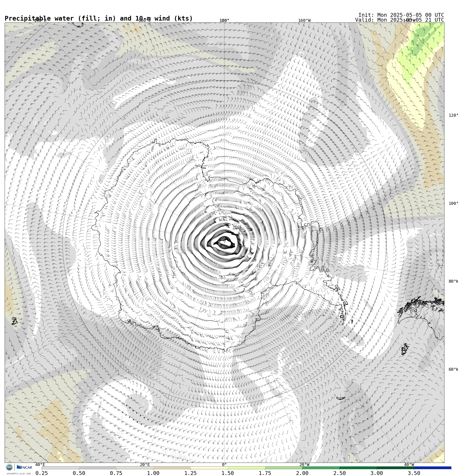Click the 100° label on right edge
This screenshot has height=476, width=458.
click(x=453, y=204)
